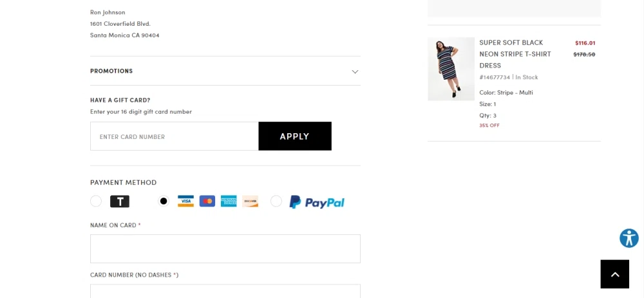
Task: Click the Visa card icon
Action: tap(185, 201)
